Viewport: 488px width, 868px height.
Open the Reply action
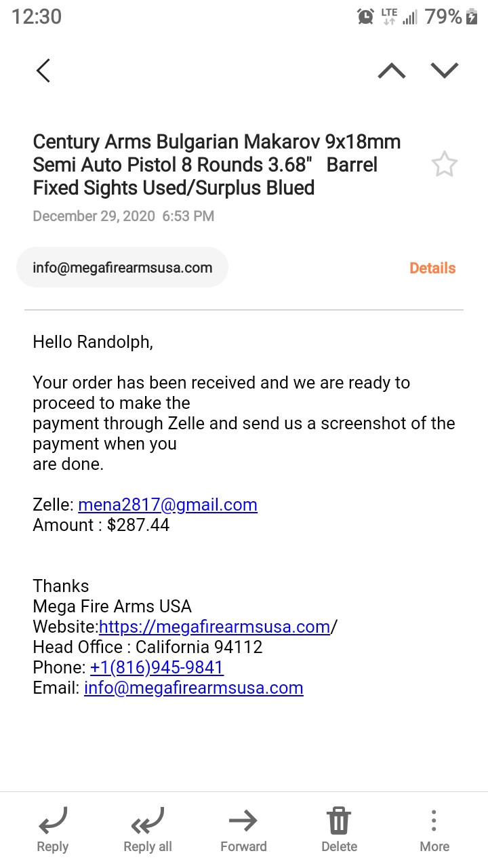pos(53,830)
